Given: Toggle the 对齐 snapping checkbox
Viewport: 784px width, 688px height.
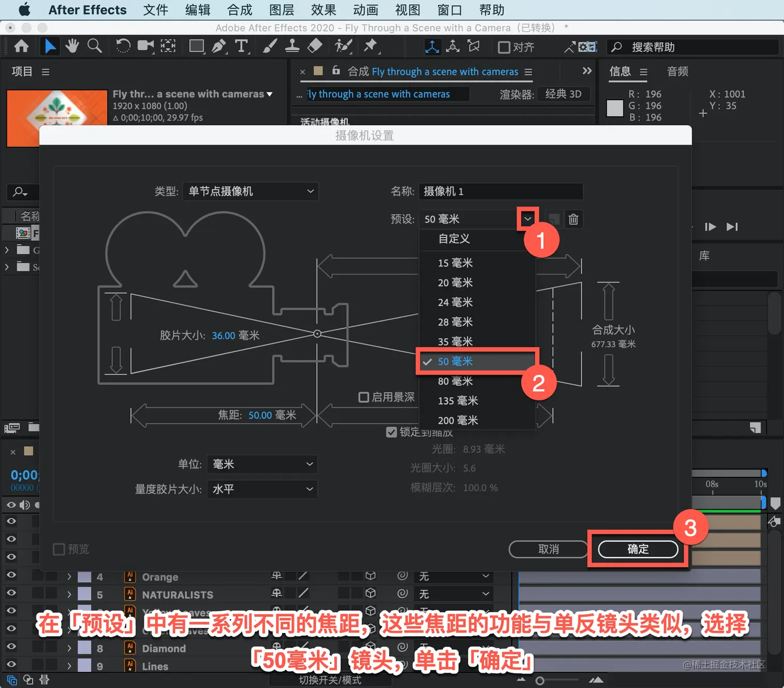Looking at the screenshot, I should coord(503,47).
